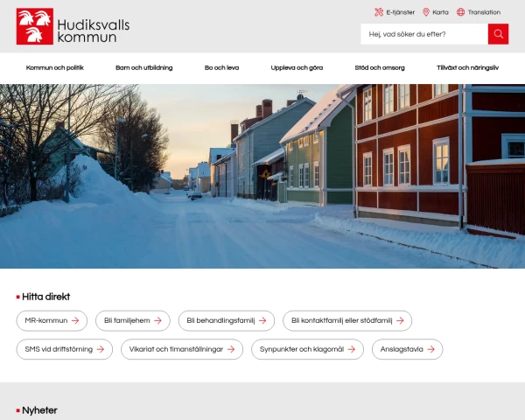Screen dimensions: 525x420
Task: Go to MR-kommun page
Action: click(x=52, y=321)
